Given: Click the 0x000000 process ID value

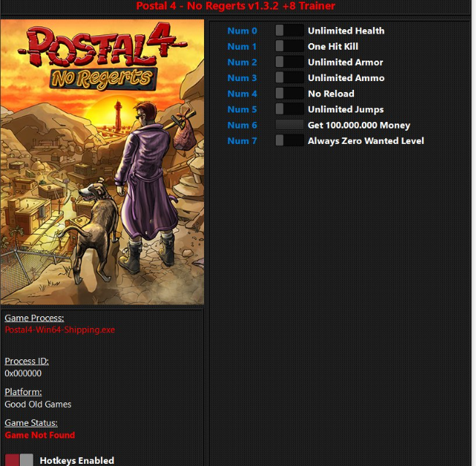Looking at the screenshot, I should [23, 373].
